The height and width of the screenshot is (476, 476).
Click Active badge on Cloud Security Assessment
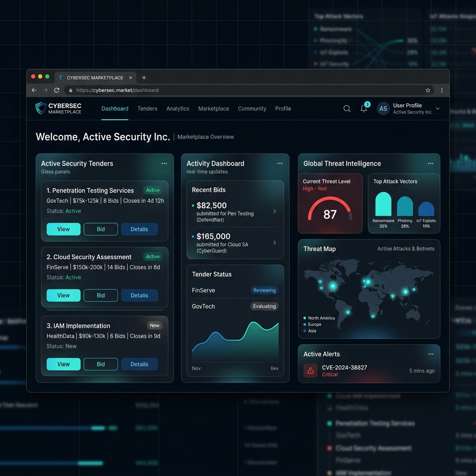tap(152, 257)
